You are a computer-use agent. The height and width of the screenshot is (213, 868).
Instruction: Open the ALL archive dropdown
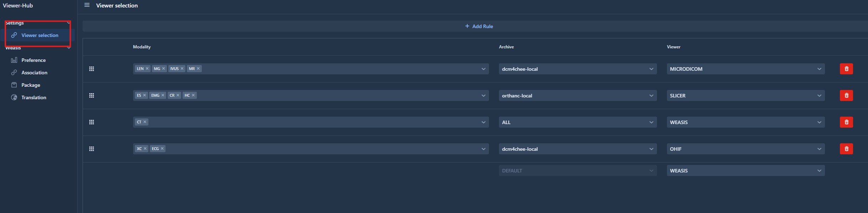pos(577,122)
